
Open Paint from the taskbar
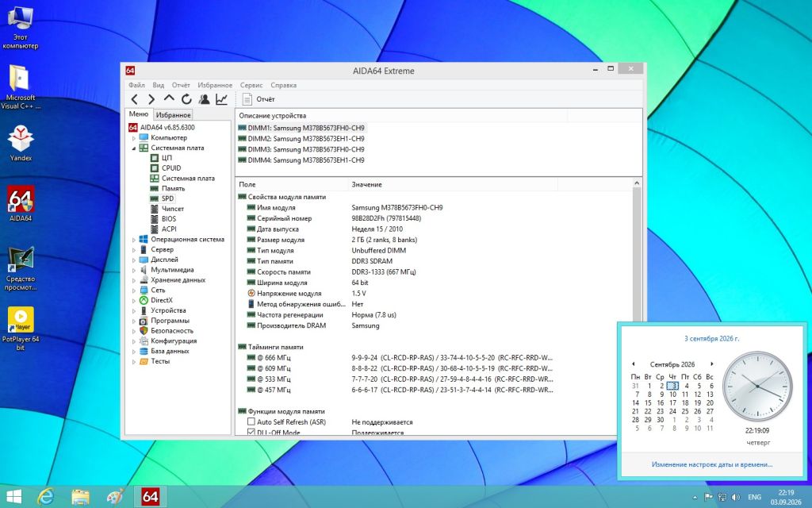[114, 497]
